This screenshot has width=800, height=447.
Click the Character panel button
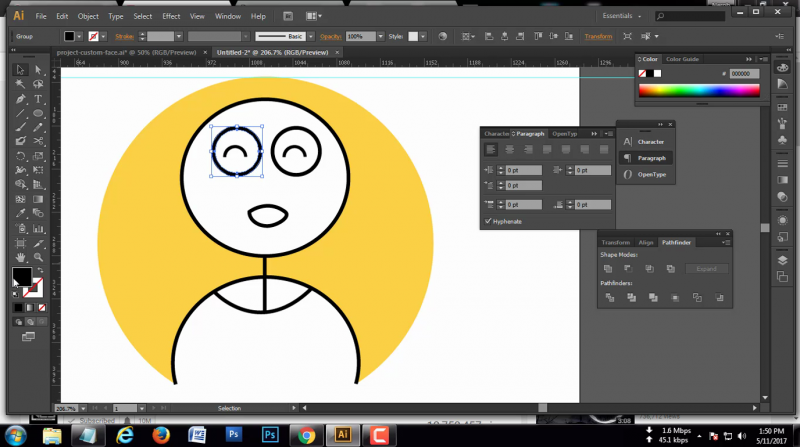pyautogui.click(x=644, y=142)
